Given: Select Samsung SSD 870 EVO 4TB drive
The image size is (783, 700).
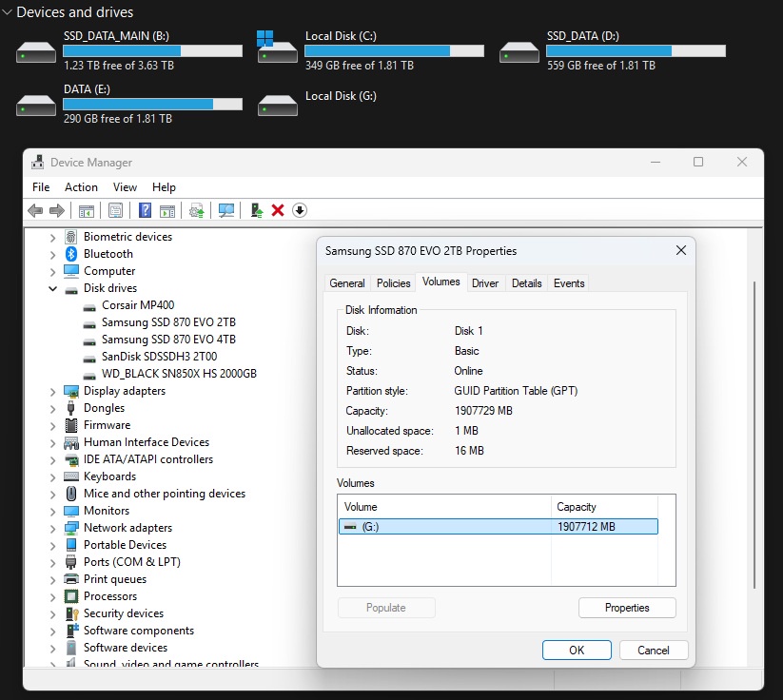Looking at the screenshot, I should [x=168, y=340].
